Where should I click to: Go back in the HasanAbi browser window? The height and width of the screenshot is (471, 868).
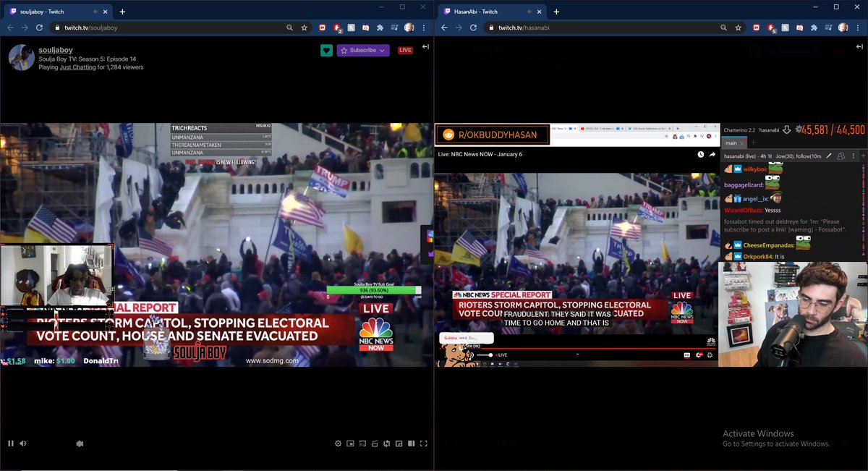444,27
